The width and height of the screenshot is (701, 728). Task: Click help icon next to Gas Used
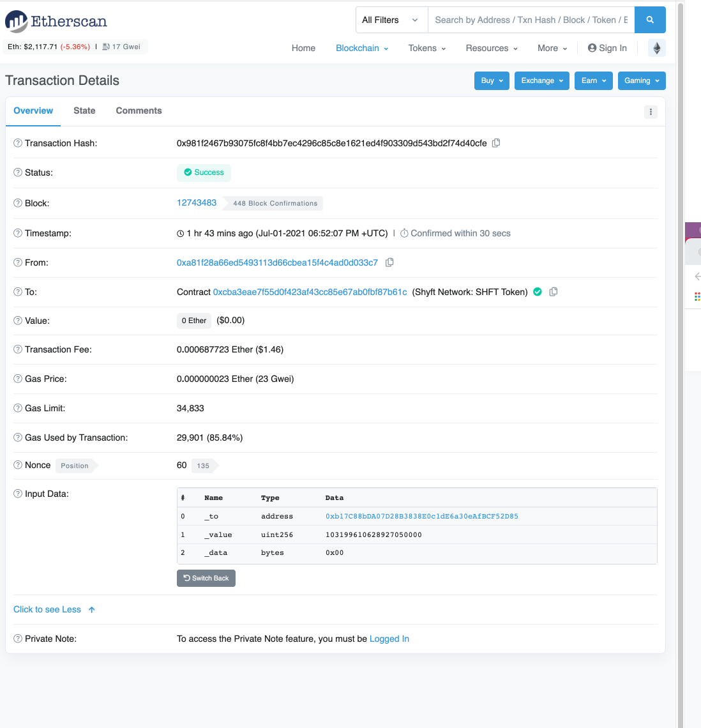(18, 437)
